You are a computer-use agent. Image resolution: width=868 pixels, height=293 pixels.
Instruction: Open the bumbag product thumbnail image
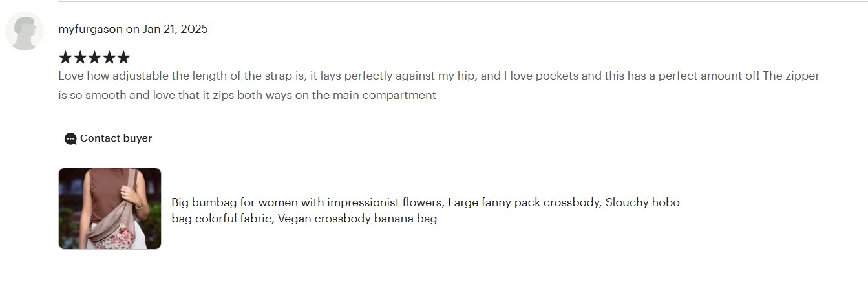pos(110,208)
